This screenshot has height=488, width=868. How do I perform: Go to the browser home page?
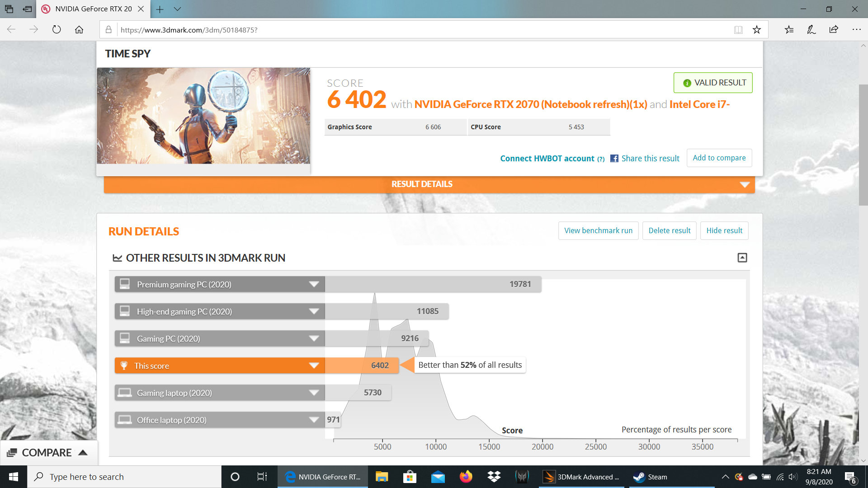click(x=79, y=30)
